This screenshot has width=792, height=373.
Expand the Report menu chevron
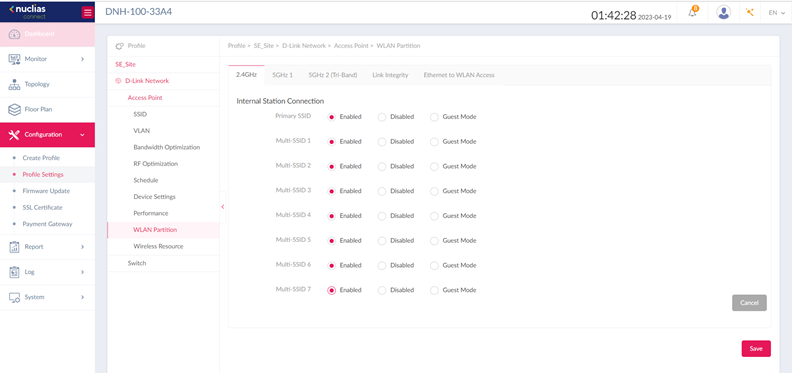[x=82, y=247]
